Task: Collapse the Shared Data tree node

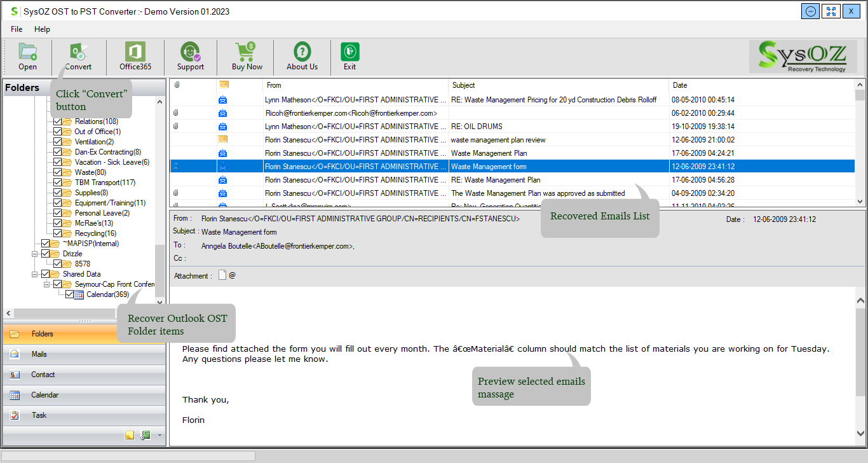Action: point(36,274)
